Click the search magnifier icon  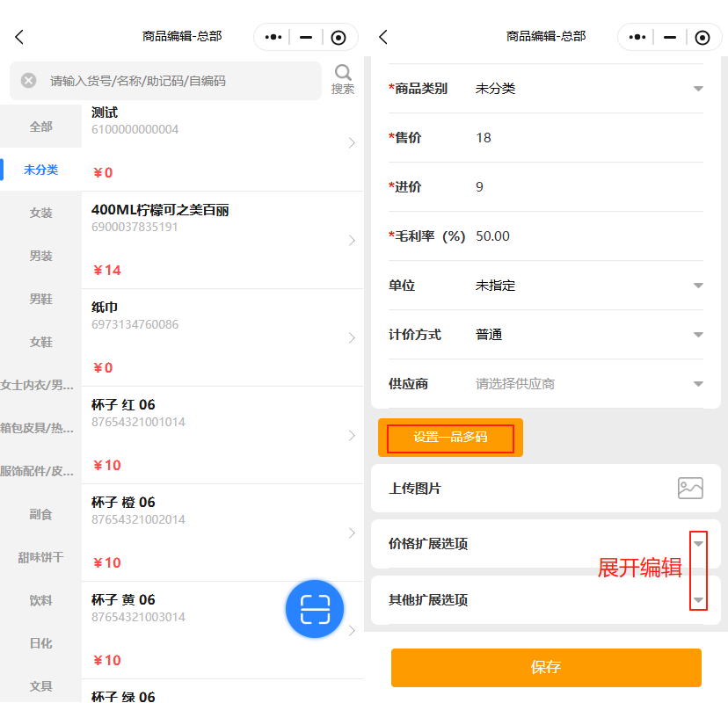point(343,73)
